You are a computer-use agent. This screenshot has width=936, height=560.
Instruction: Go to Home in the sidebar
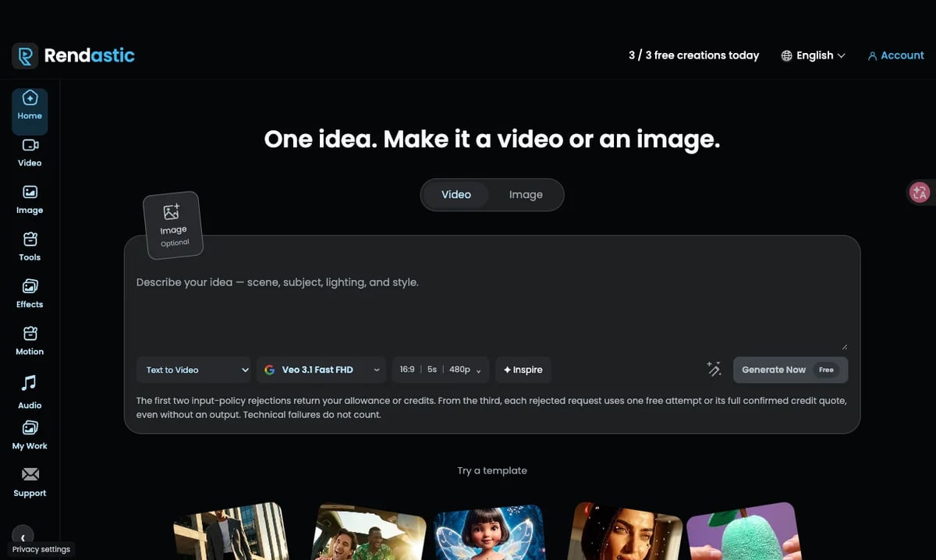click(x=30, y=112)
